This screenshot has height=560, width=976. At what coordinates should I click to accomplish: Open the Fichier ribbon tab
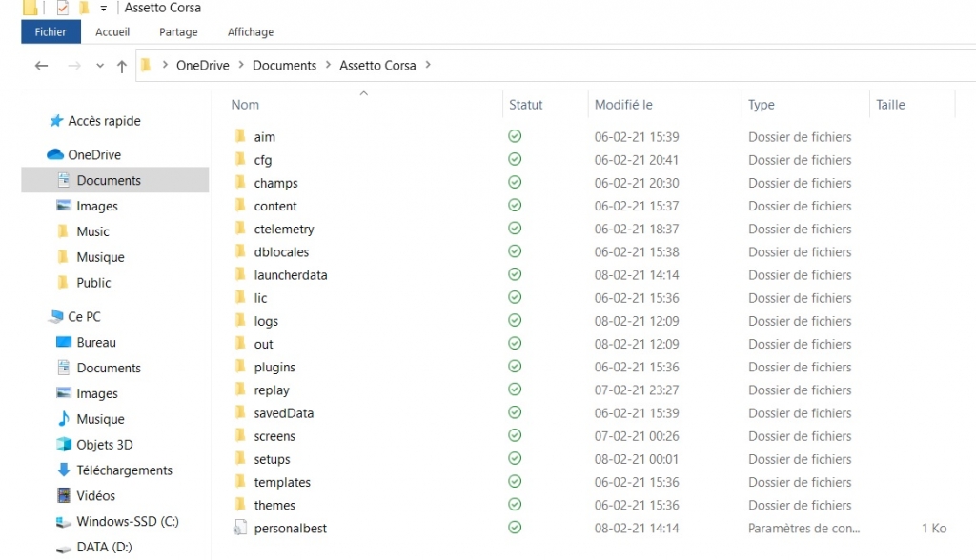point(51,31)
